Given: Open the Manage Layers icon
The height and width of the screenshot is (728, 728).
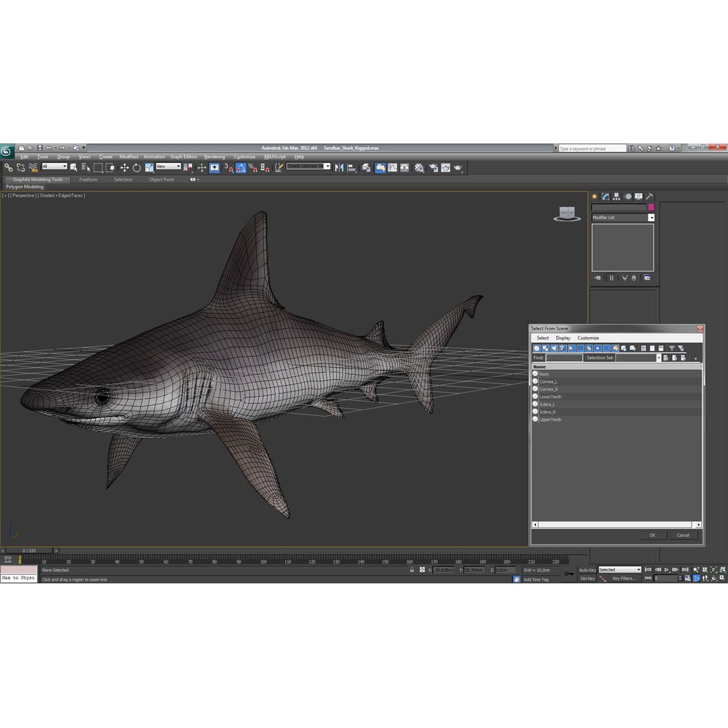Looking at the screenshot, I should 366,168.
